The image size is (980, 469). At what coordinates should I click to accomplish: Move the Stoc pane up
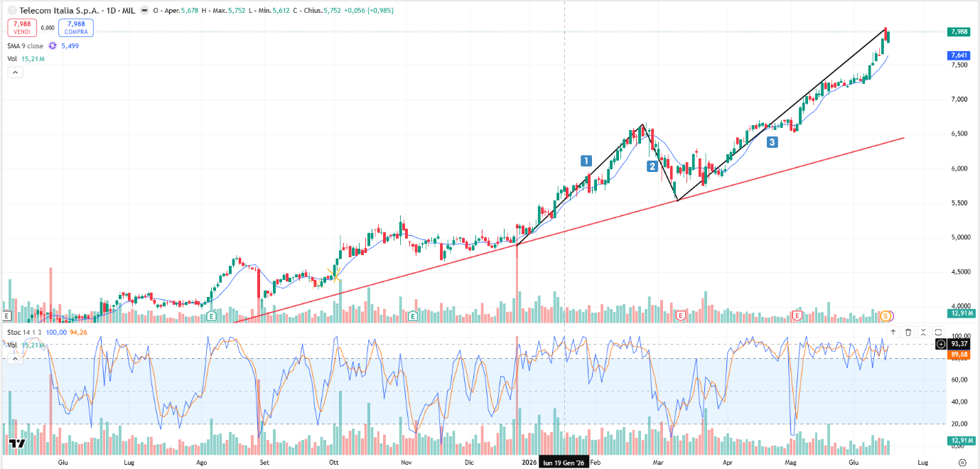(893, 332)
